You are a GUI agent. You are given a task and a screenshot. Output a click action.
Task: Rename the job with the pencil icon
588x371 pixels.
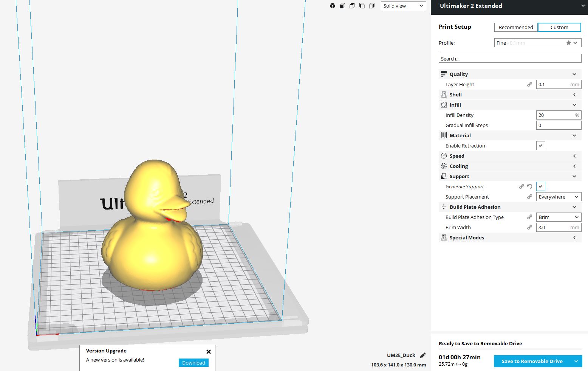[x=423, y=355]
